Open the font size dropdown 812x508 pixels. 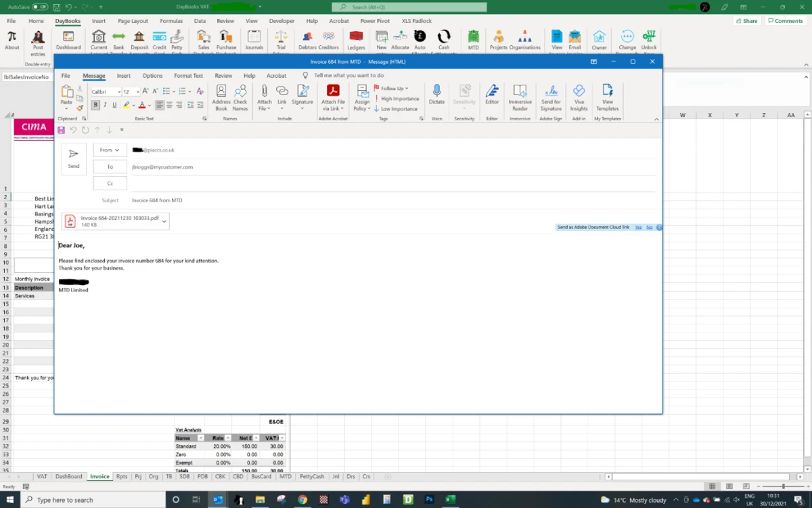137,91
